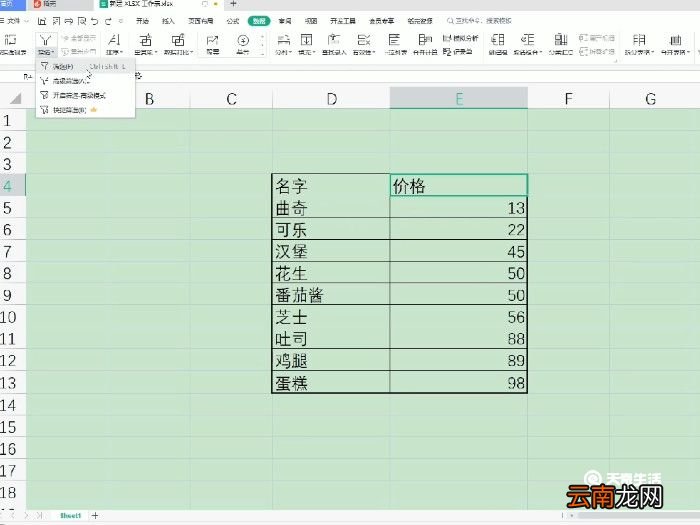This screenshot has width=700, height=525.
Task: Choose Filter (筛选) Ctrl+Shift+L menu entry
Action: [85, 67]
